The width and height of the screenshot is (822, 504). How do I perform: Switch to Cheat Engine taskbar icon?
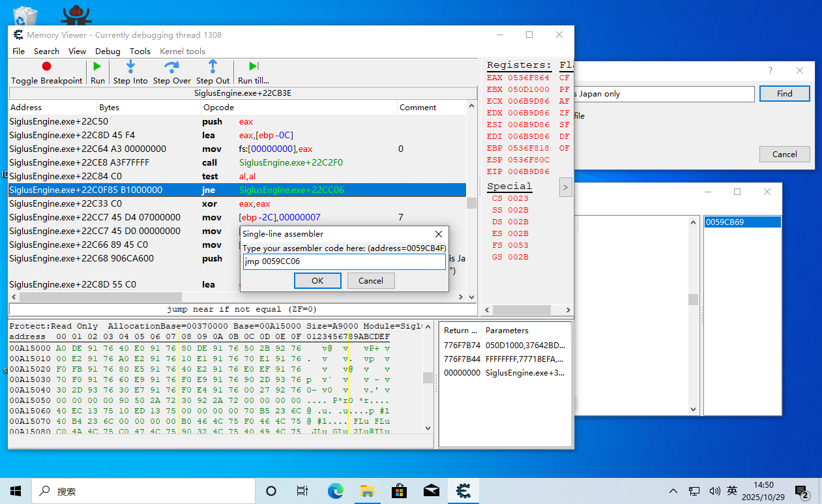pos(463,491)
